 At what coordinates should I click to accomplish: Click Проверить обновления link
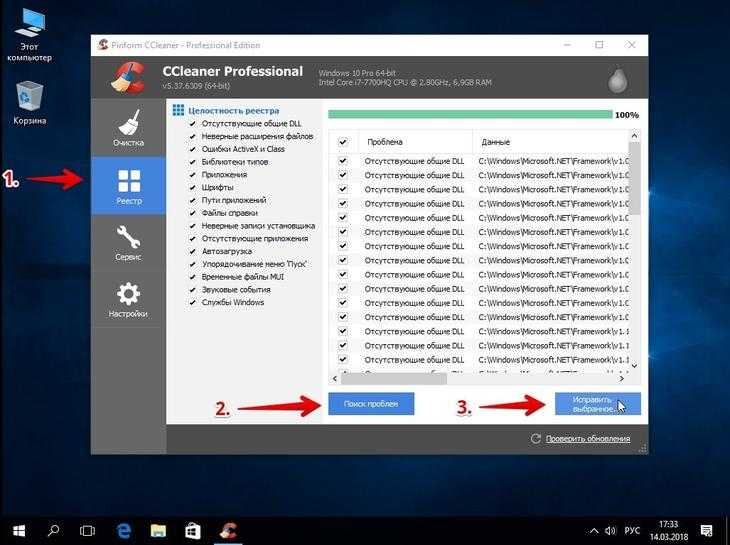tap(588, 439)
